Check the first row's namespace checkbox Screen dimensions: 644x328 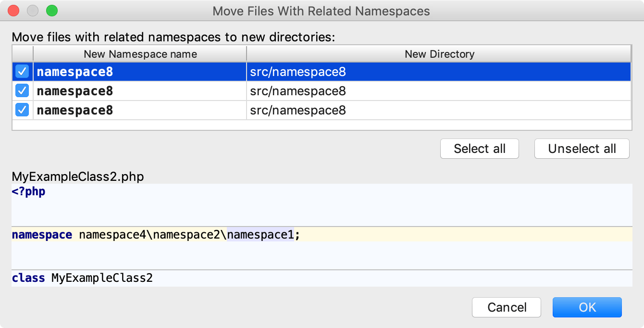tap(22, 71)
